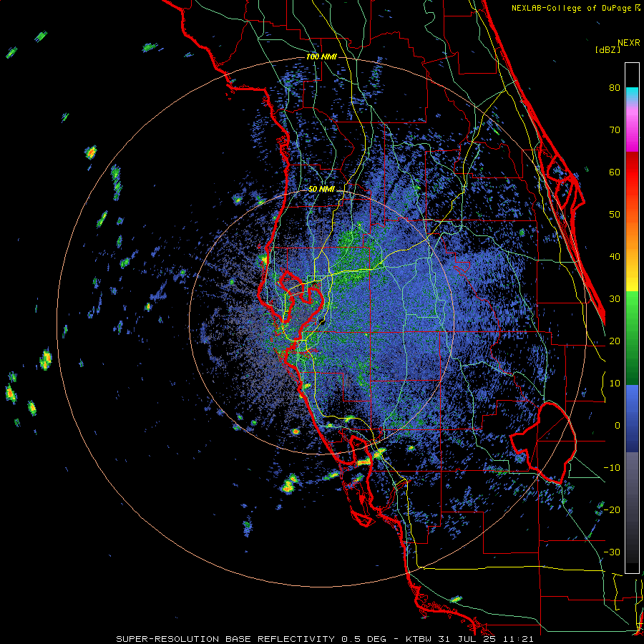Click the cyan top band of the color bar

click(632, 94)
